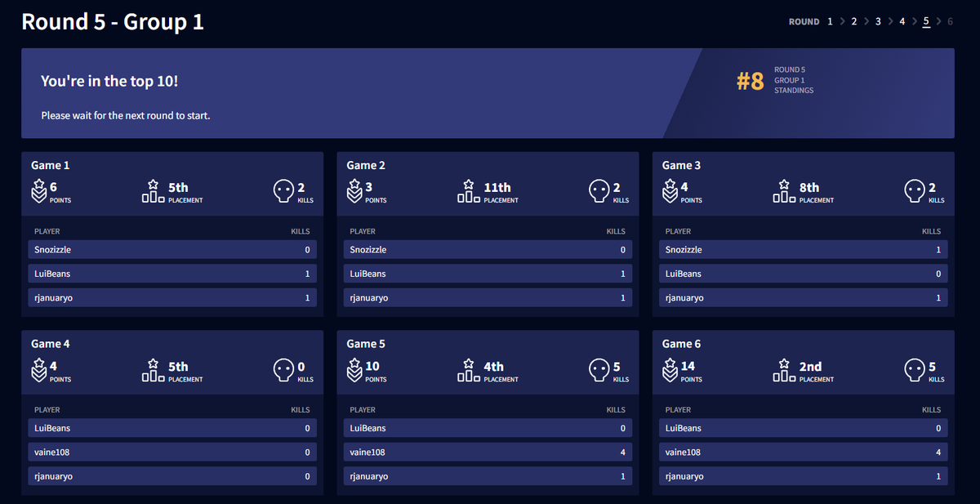Click the Game 1 points chevron icon
The image size is (980, 504).
tap(38, 191)
